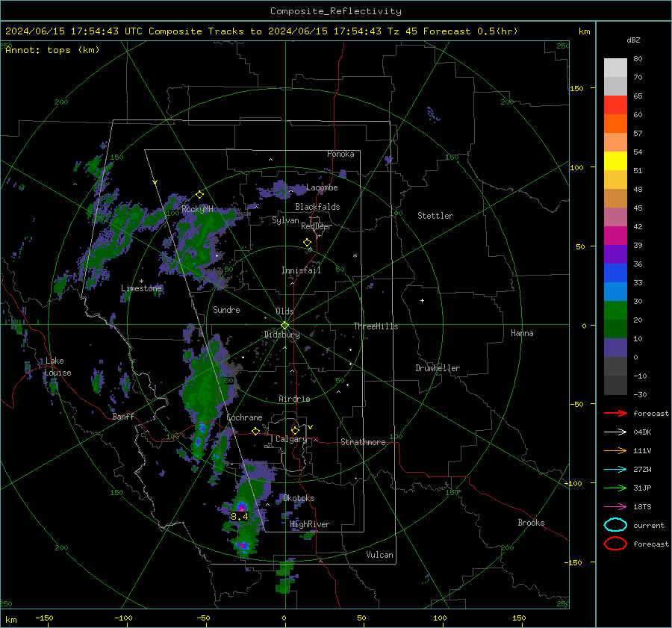Click the Lacombe city label

point(322,187)
